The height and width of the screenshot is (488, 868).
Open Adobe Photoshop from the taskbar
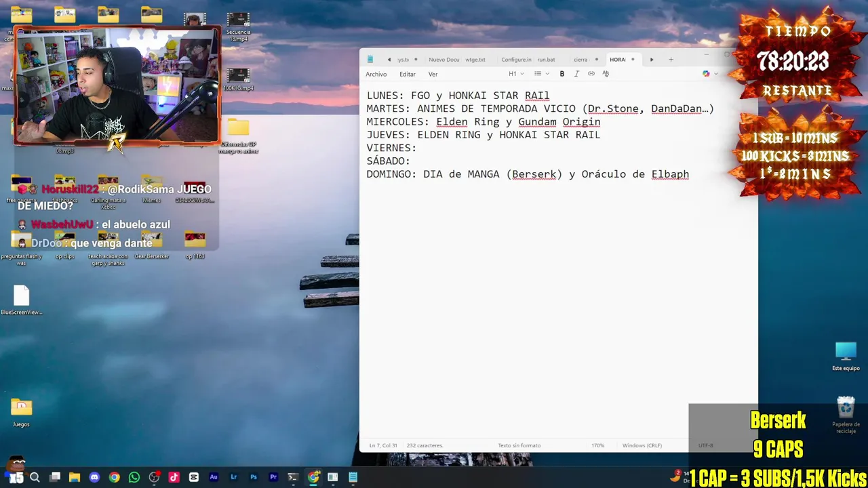pyautogui.click(x=254, y=477)
